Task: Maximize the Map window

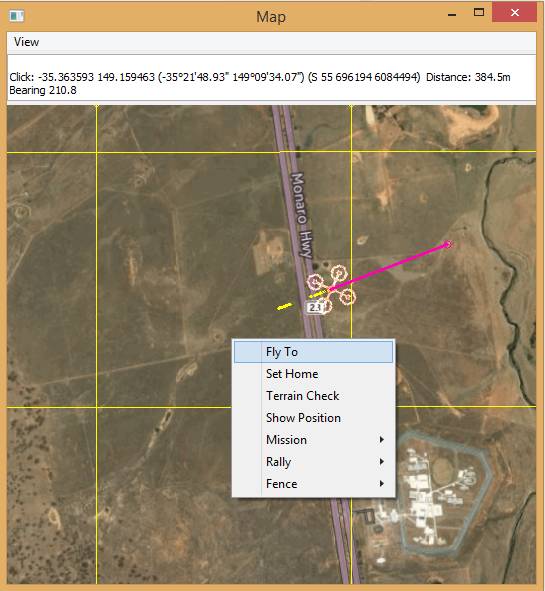Action: click(x=479, y=12)
